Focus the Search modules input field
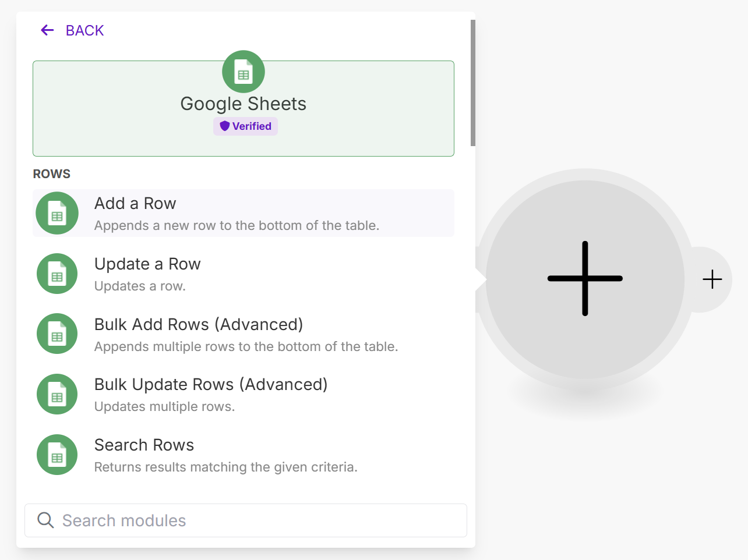The width and height of the screenshot is (748, 560). pos(246,520)
